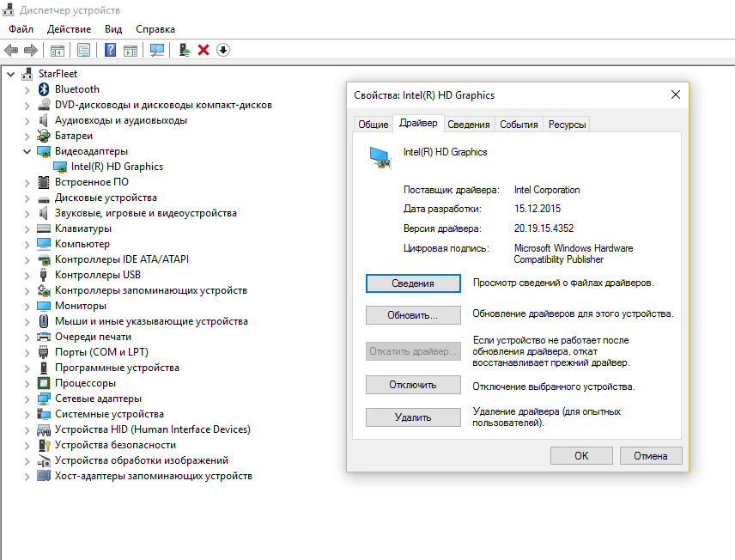The width and height of the screenshot is (735, 560).
Task: Open the Файл menu
Action: (x=21, y=29)
